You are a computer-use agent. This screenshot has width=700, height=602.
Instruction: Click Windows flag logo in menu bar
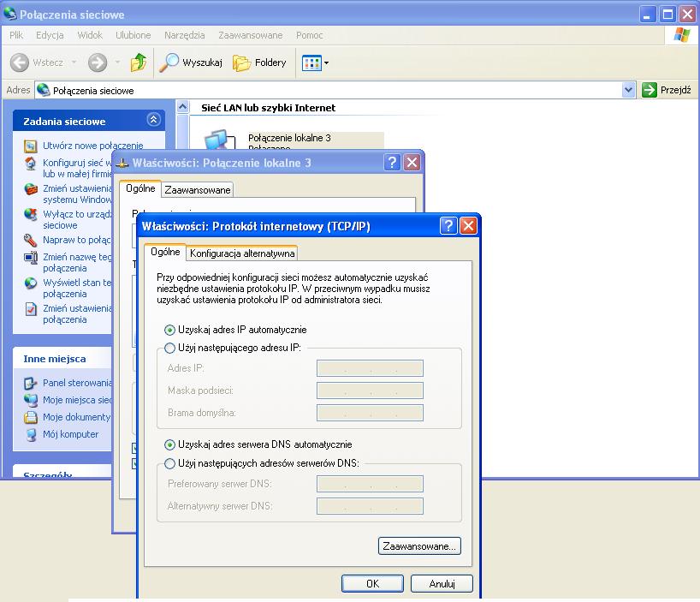coord(682,35)
